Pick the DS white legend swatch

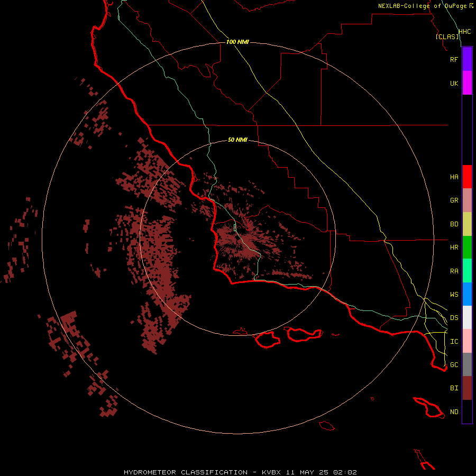pyautogui.click(x=467, y=317)
